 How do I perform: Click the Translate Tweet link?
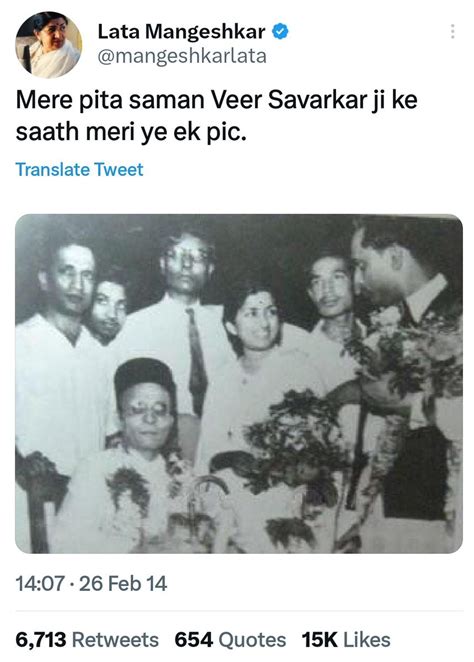[x=80, y=169]
